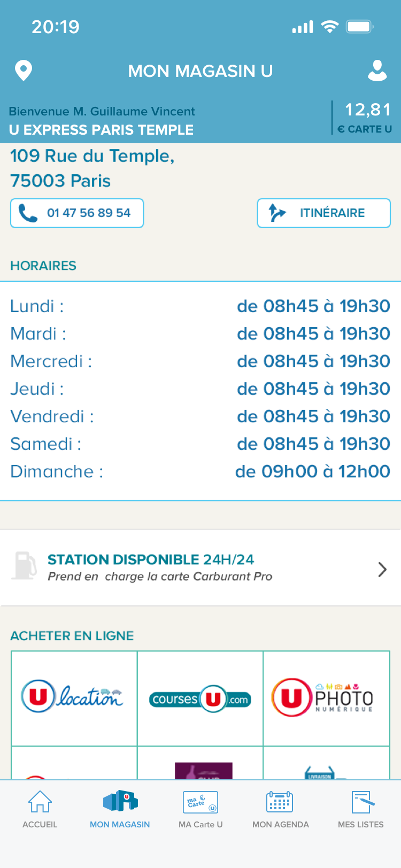Tap the phone handset icon
The width and height of the screenshot is (401, 868).
coord(28,213)
